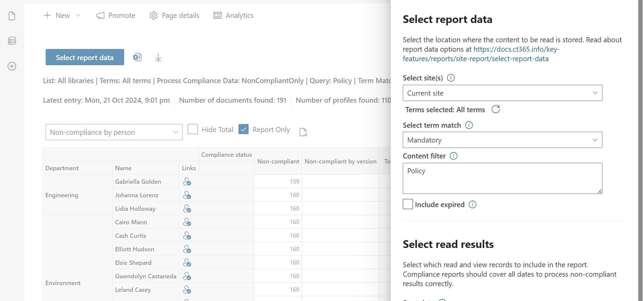
Task: Click the add circle icon in left sidebar
Action: 12,66
